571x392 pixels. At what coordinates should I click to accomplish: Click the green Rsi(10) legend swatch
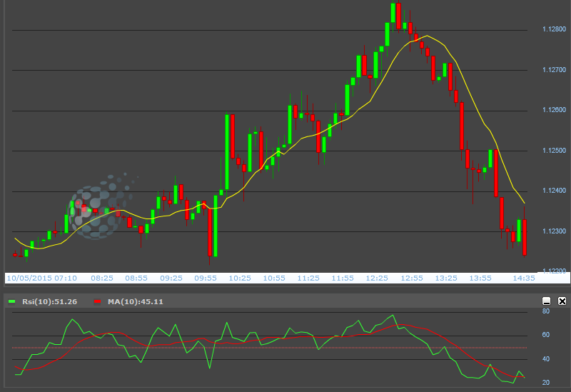pos(12,301)
